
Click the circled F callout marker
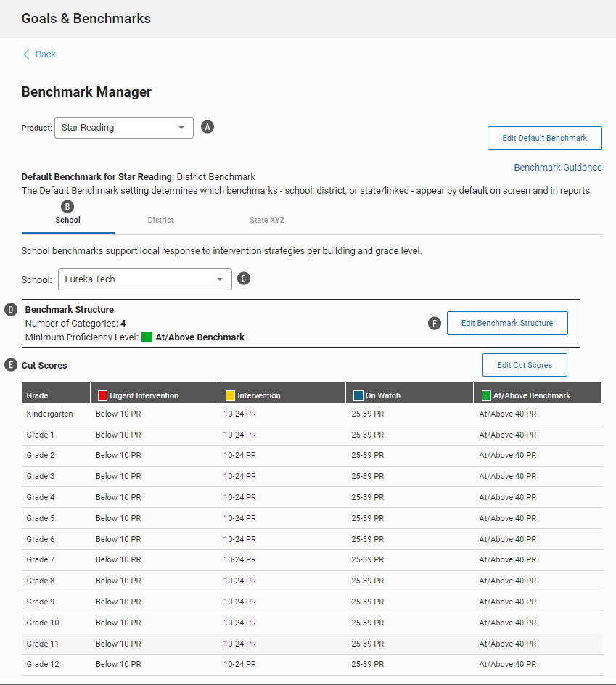coord(435,323)
